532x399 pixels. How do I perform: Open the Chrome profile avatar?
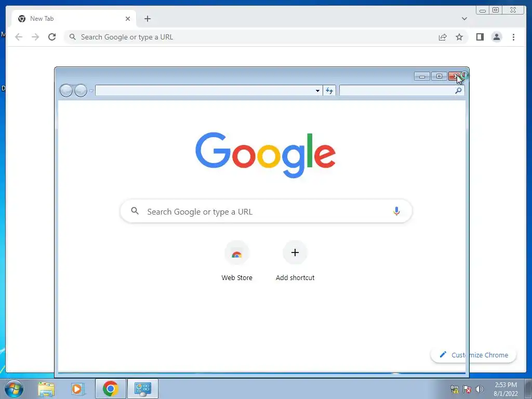click(x=496, y=37)
